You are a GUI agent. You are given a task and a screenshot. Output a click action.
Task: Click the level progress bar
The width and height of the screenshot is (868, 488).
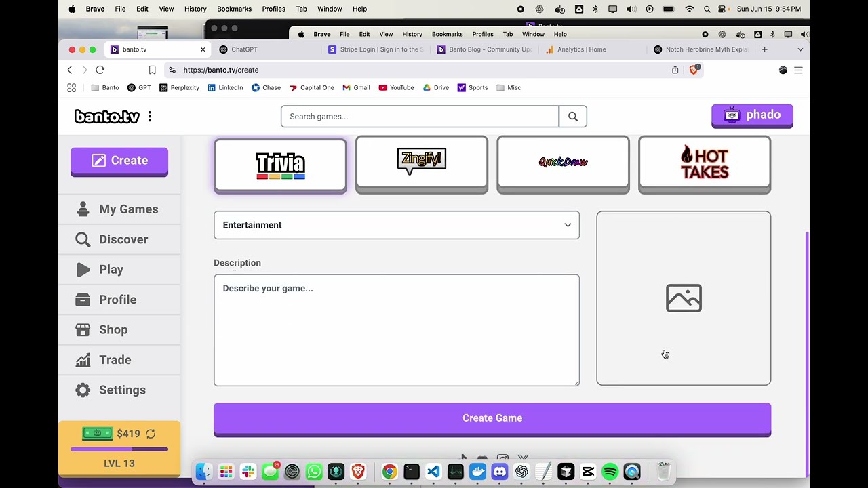pos(119,449)
